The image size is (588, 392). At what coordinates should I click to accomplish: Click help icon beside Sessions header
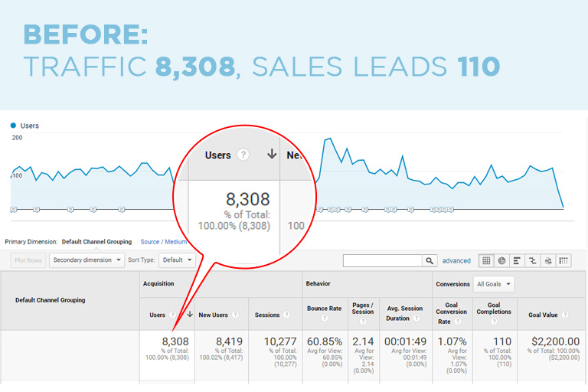[x=285, y=315]
